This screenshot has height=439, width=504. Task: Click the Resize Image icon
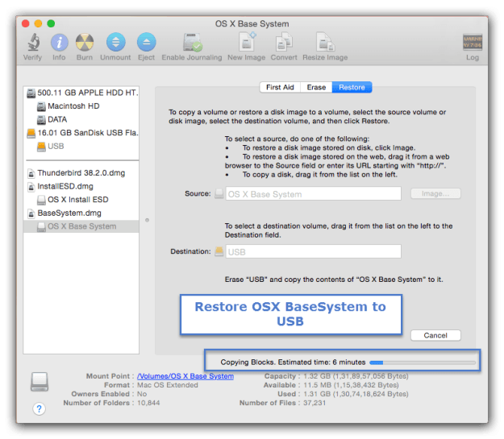pyautogui.click(x=325, y=42)
